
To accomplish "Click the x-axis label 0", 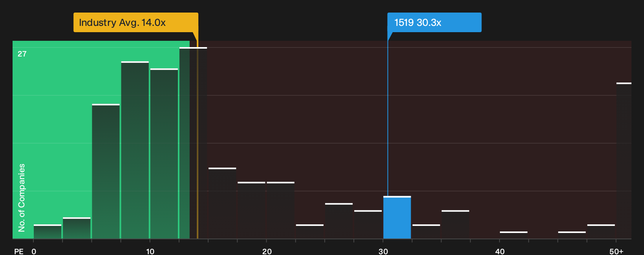I will click(x=34, y=251).
